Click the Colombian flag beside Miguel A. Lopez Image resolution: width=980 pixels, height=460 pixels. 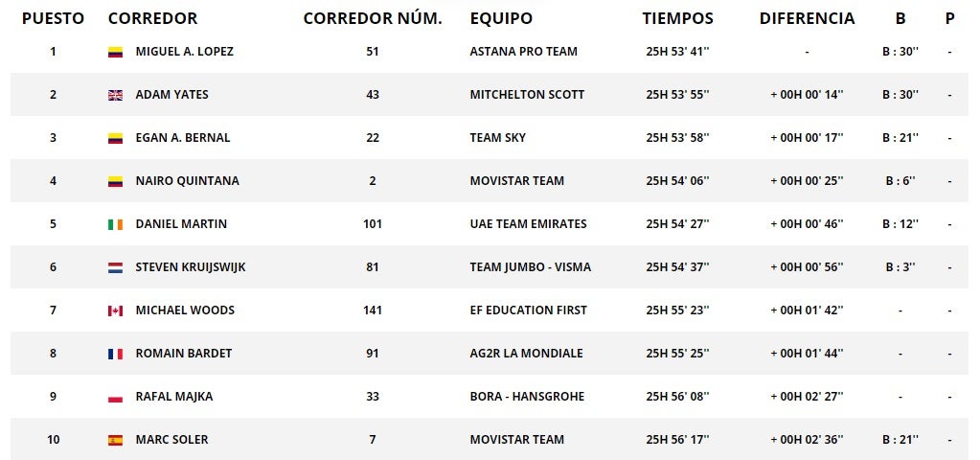pos(115,52)
